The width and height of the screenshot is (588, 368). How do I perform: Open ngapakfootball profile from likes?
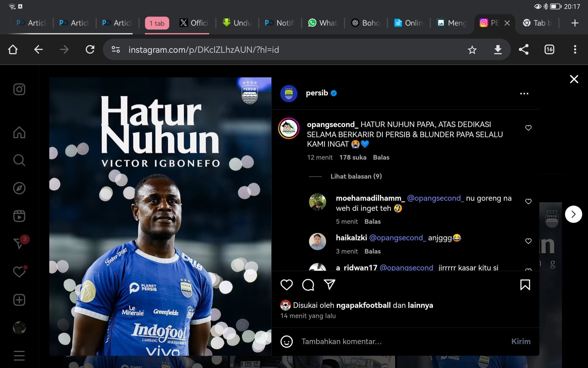[364, 305]
